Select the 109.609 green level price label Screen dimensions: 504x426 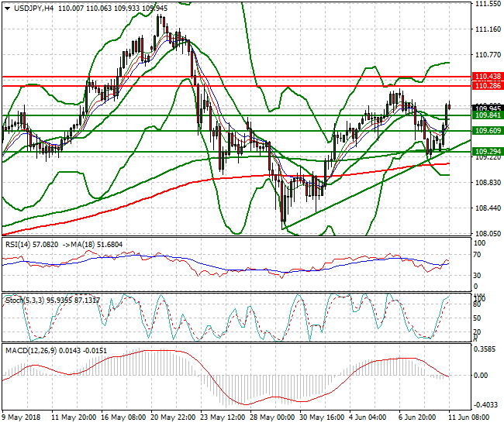pyautogui.click(x=488, y=131)
